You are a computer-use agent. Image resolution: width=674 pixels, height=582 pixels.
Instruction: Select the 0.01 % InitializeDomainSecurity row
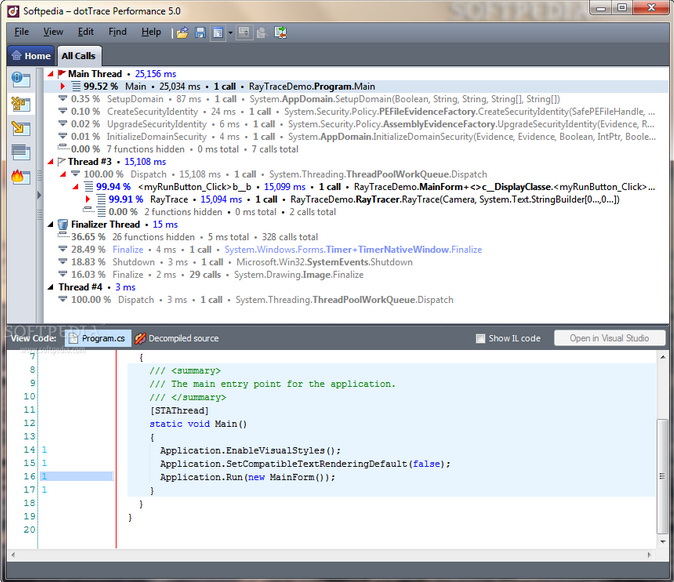click(x=357, y=137)
